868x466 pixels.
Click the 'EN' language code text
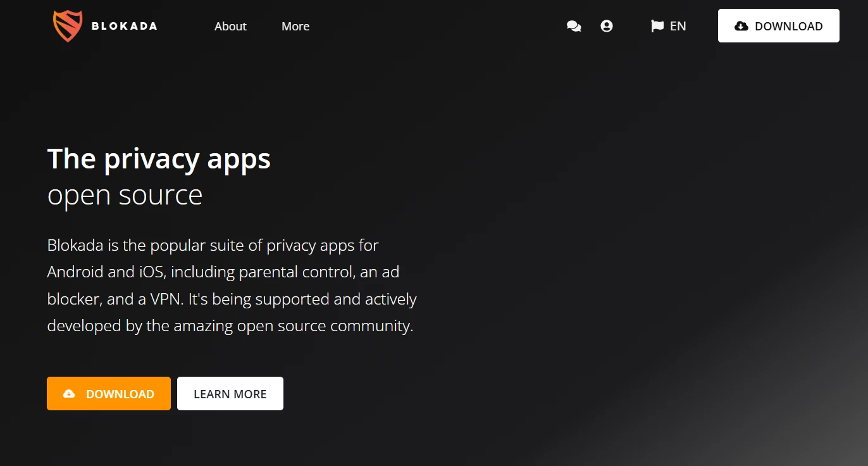coord(678,26)
